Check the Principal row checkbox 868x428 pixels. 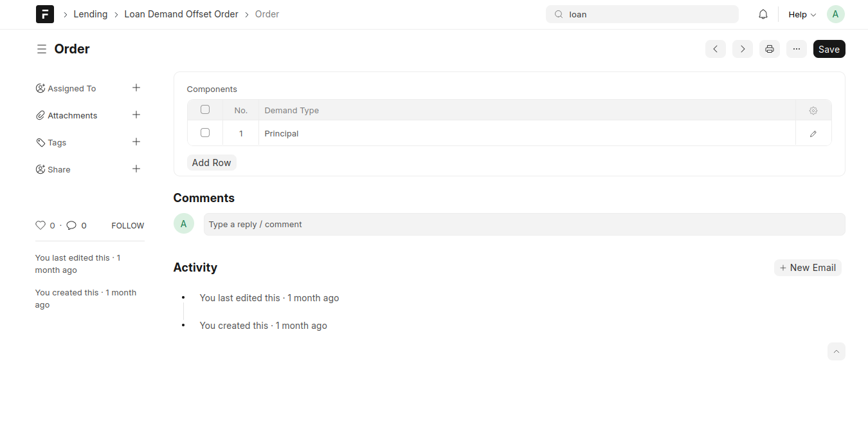[205, 133]
